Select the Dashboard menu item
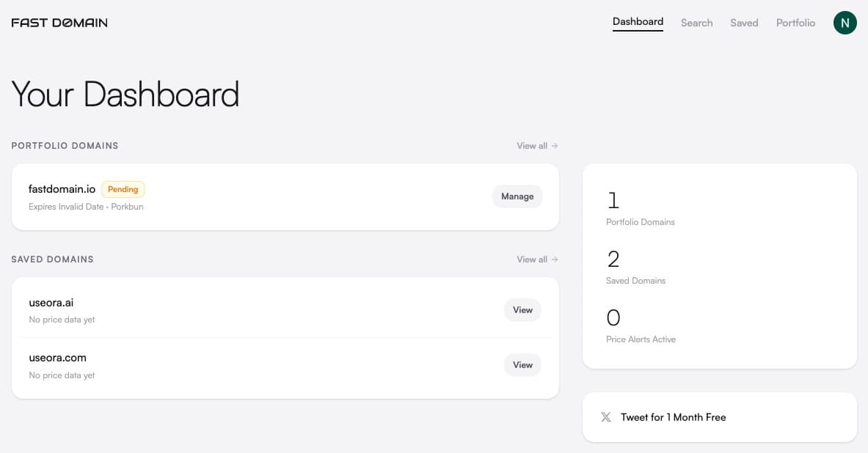The width and height of the screenshot is (868, 453). (638, 21)
